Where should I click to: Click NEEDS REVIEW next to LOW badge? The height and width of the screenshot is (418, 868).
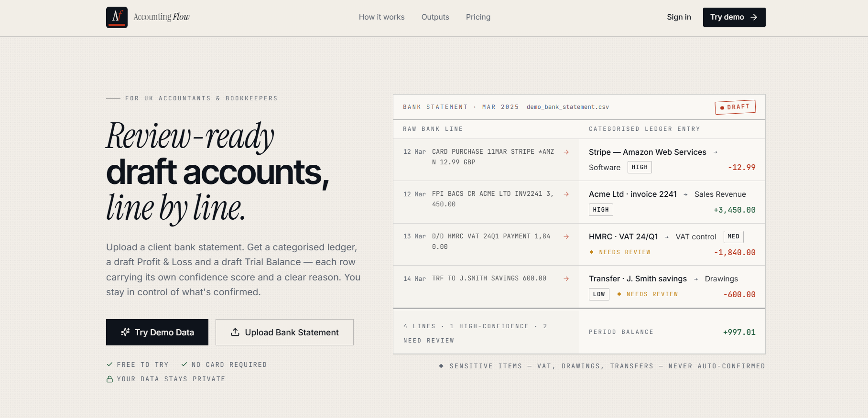652,294
